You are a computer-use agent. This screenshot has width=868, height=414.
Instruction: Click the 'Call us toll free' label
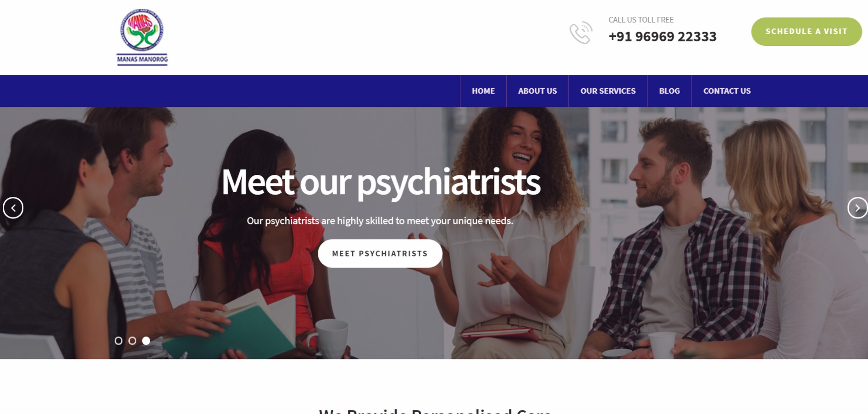[x=641, y=20]
